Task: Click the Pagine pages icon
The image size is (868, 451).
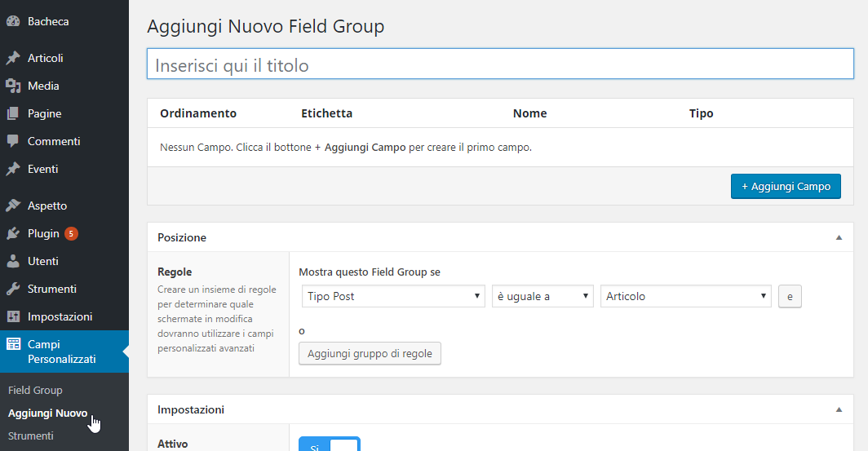Action: [13, 113]
